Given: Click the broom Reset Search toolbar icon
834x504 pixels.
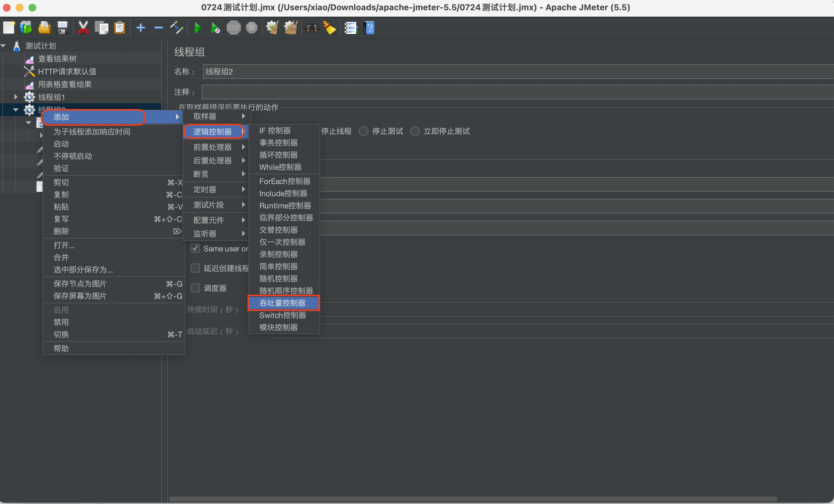Looking at the screenshot, I should 329,28.
